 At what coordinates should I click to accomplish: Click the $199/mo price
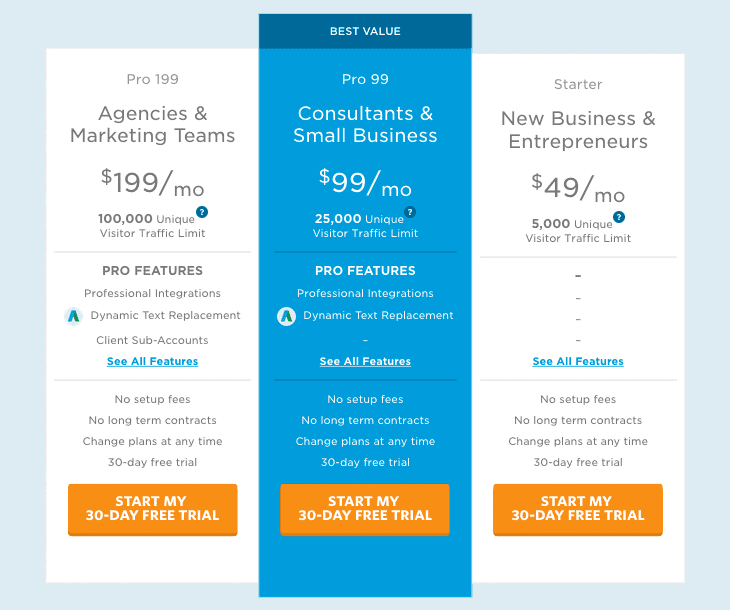[x=152, y=183]
